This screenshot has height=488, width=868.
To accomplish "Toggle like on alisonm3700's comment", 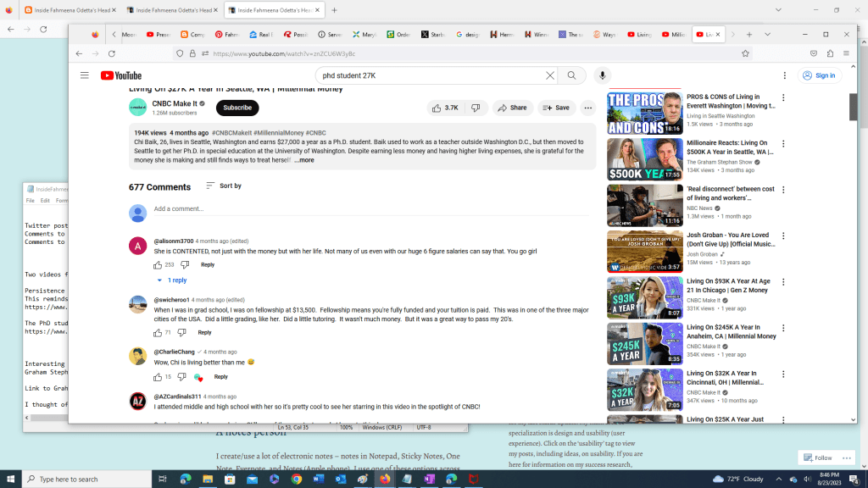I will point(158,264).
